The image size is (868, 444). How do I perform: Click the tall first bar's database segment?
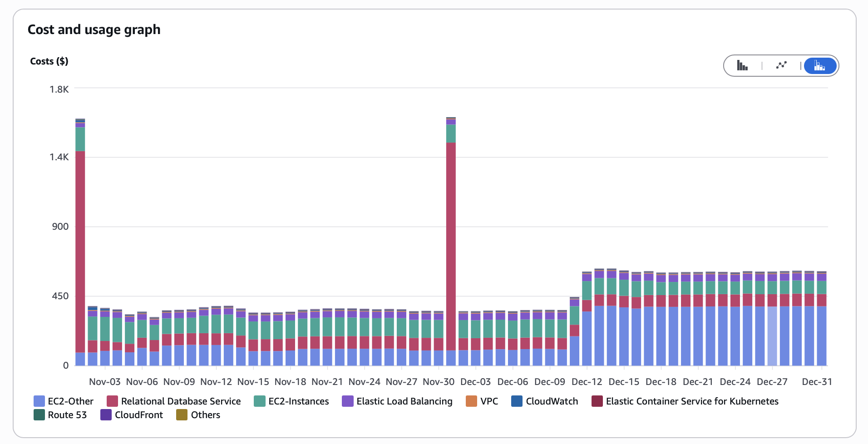point(80,250)
